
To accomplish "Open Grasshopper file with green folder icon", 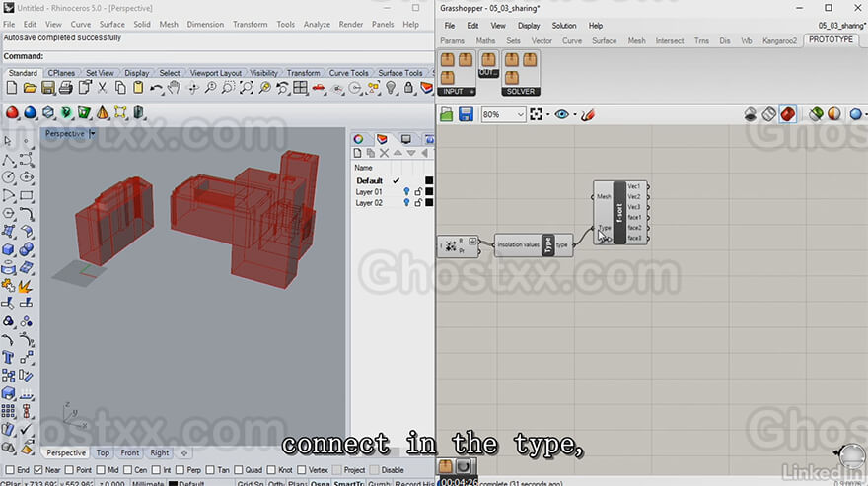I will (447, 114).
